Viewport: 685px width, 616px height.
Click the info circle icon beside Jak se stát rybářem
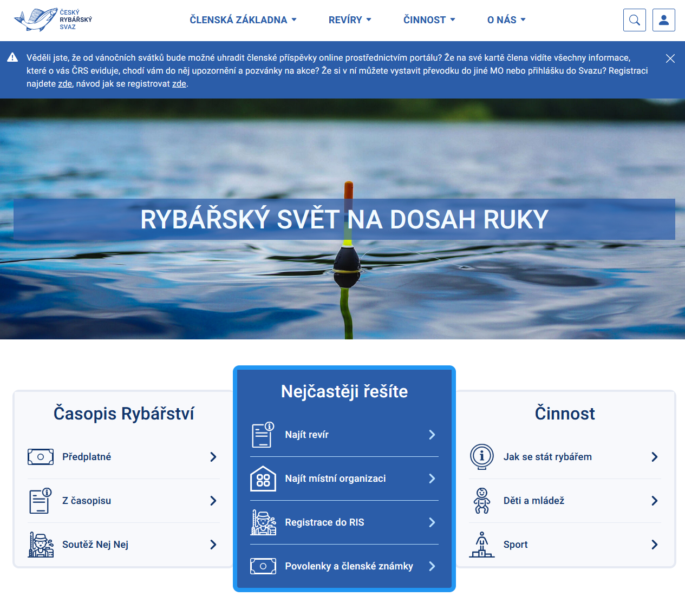coord(481,456)
